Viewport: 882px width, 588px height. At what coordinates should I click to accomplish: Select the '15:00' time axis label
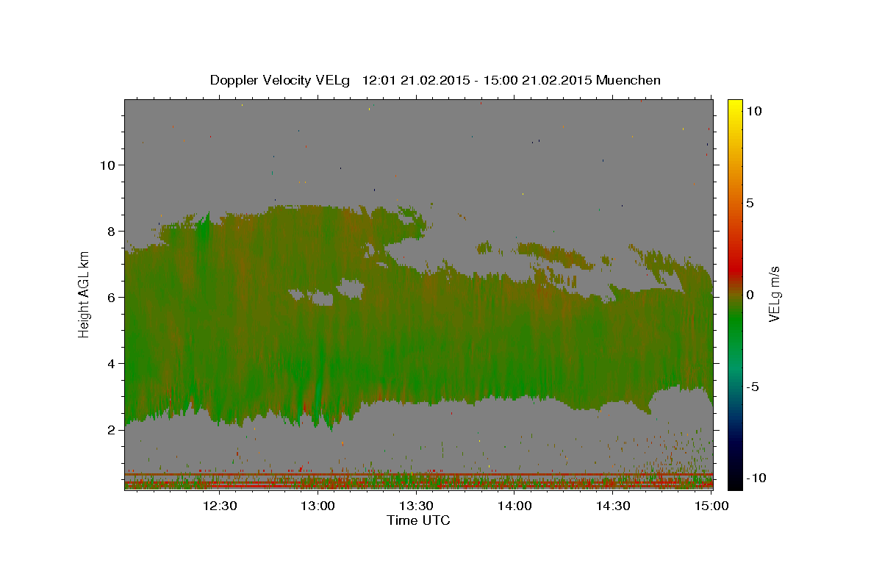point(711,506)
